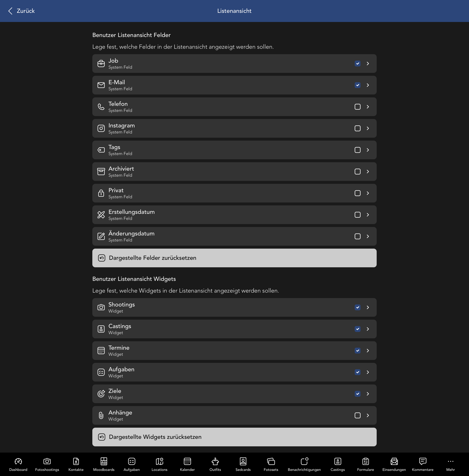The image size is (469, 476).
Task: Open the Shootings widget settings chevron
Action: [x=368, y=307]
